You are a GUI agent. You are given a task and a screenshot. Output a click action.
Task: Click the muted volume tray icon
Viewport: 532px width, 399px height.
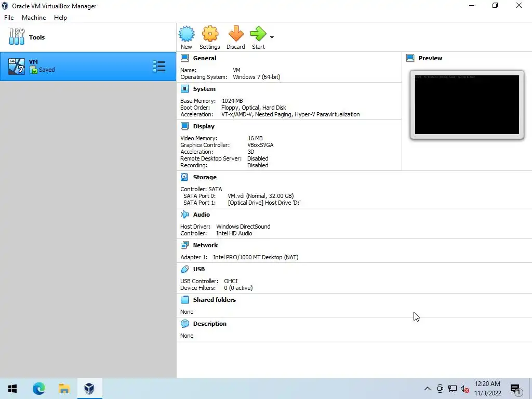tap(465, 389)
